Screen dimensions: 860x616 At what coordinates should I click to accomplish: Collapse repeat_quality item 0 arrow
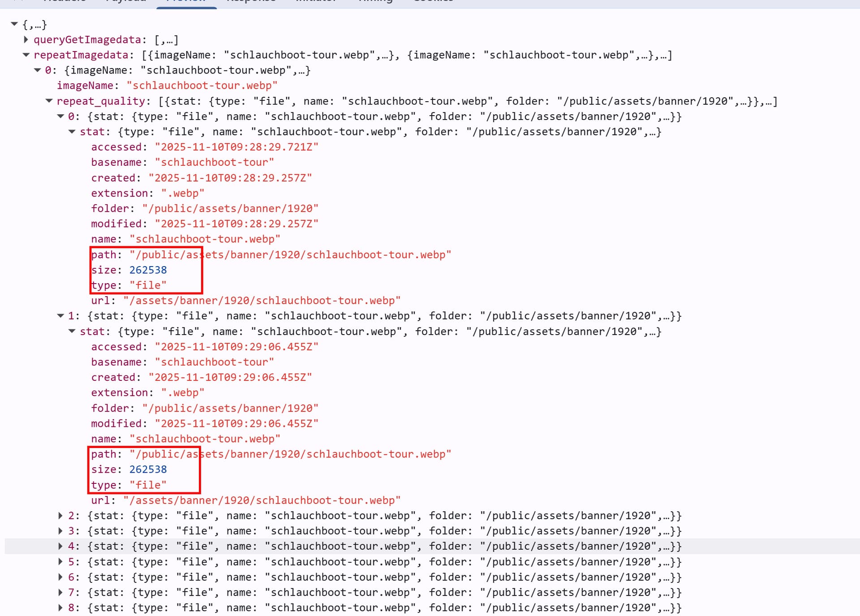[60, 116]
